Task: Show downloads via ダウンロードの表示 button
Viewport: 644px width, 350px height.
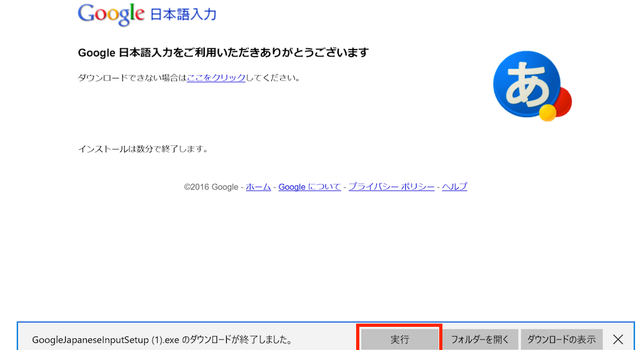Action: pyautogui.click(x=562, y=339)
